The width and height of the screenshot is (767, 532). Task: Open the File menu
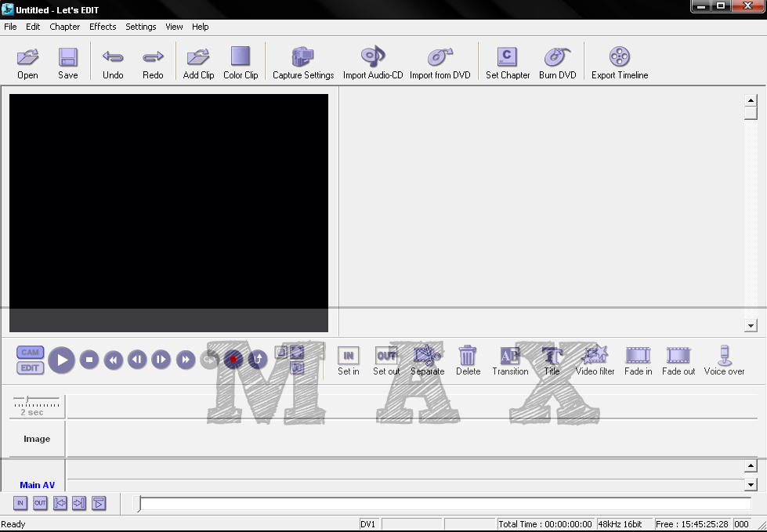click(x=10, y=27)
